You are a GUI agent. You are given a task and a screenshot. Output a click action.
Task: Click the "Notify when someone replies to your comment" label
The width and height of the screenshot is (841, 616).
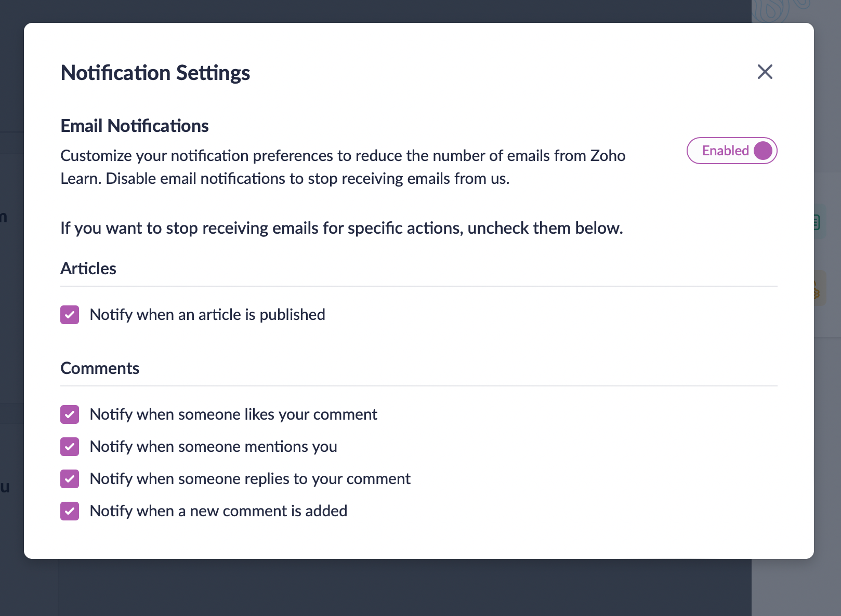(x=250, y=479)
